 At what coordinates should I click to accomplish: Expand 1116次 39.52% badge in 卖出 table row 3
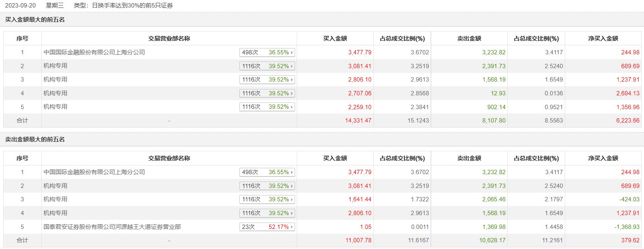(x=267, y=199)
